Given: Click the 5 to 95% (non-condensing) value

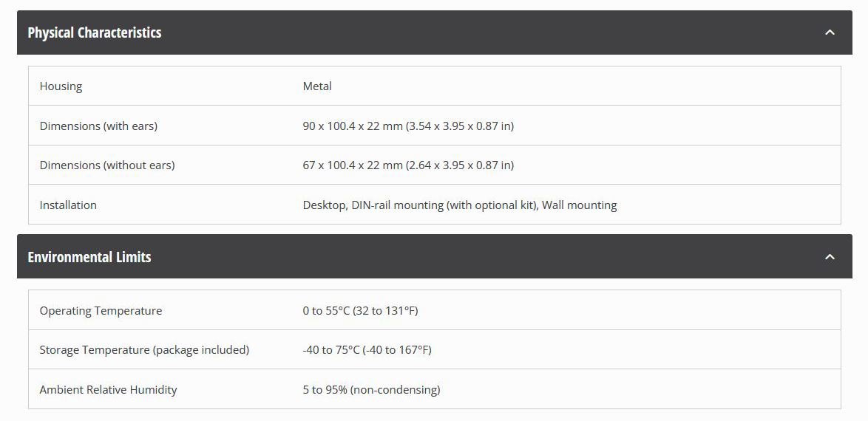Looking at the screenshot, I should 371,390.
